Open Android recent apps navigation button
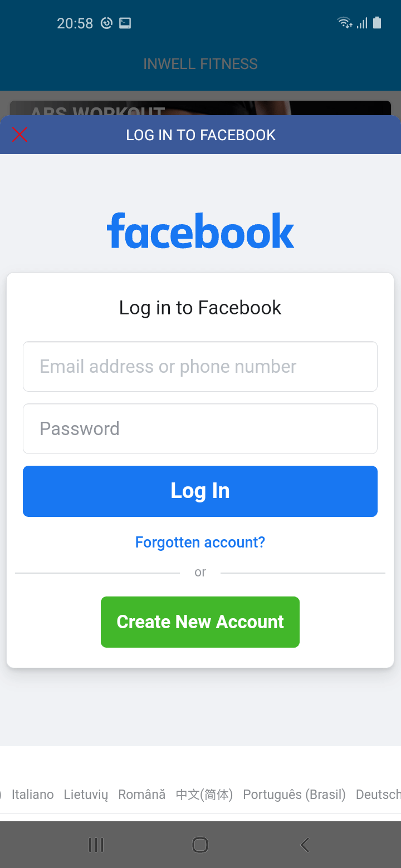The width and height of the screenshot is (401, 868). tap(96, 845)
